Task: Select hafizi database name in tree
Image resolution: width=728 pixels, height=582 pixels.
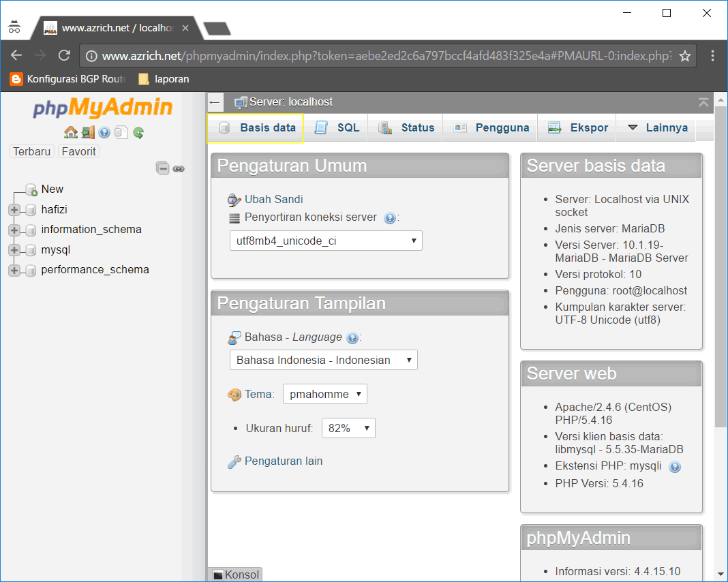Action: point(54,210)
